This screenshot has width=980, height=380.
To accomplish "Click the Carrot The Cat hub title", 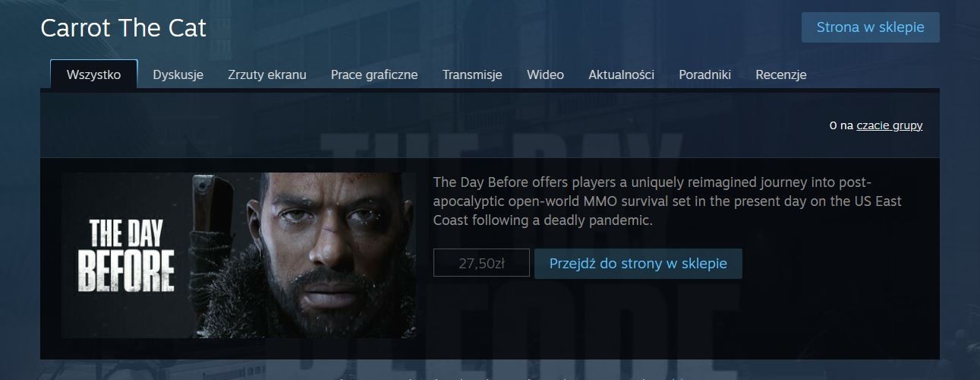I will tap(123, 28).
